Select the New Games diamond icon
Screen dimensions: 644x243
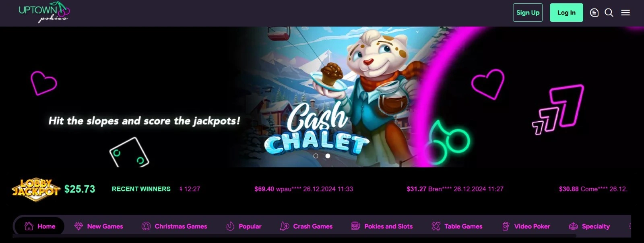[78, 226]
